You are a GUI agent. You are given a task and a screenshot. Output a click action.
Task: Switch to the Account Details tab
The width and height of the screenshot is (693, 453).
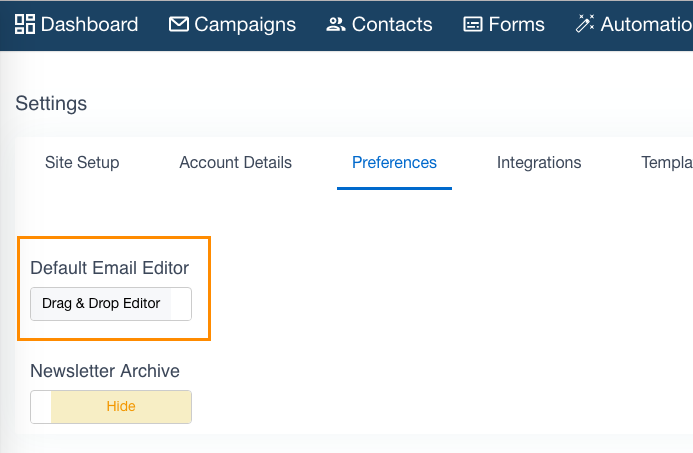[x=236, y=163]
